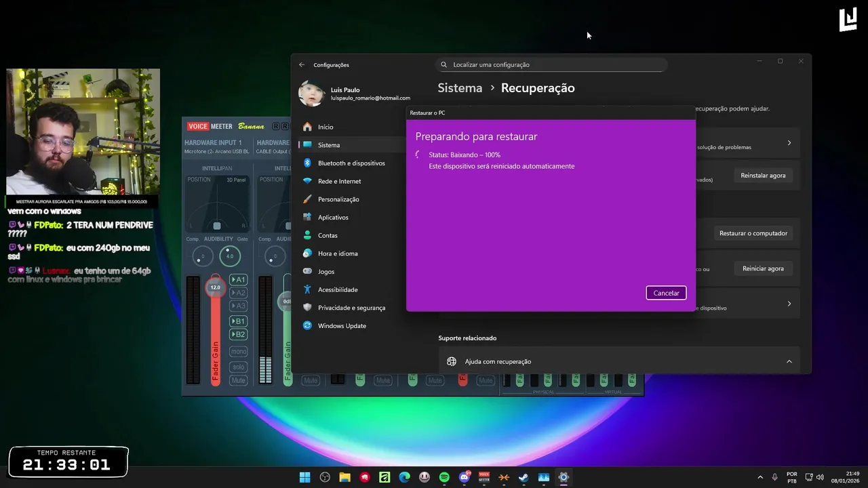Click the Intellipan position handle on Input 1
The height and width of the screenshot is (488, 868).
click(217, 226)
